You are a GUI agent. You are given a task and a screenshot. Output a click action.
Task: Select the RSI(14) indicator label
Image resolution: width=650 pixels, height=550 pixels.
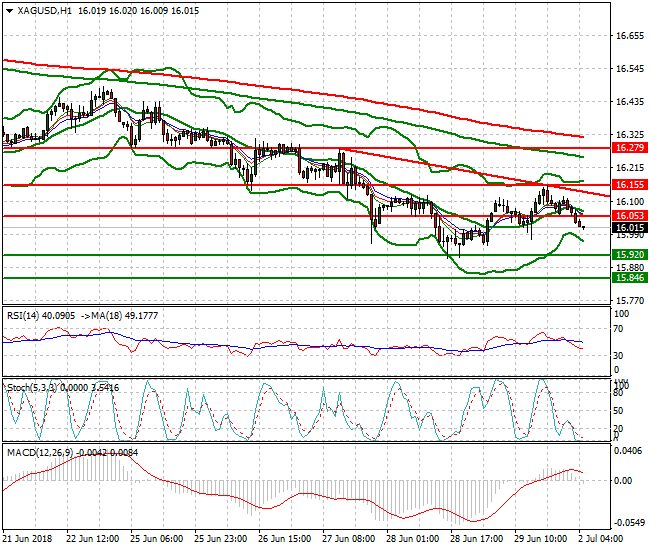tap(23, 316)
